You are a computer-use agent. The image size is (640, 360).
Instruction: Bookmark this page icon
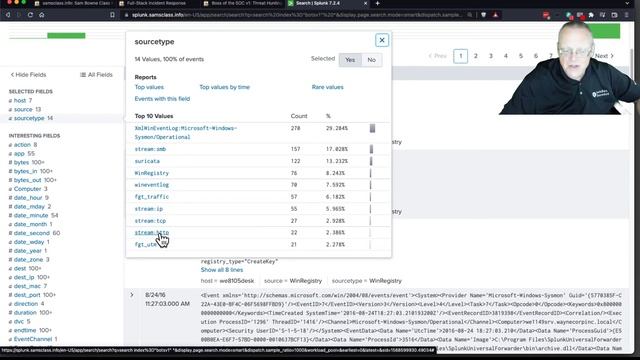point(112,15)
